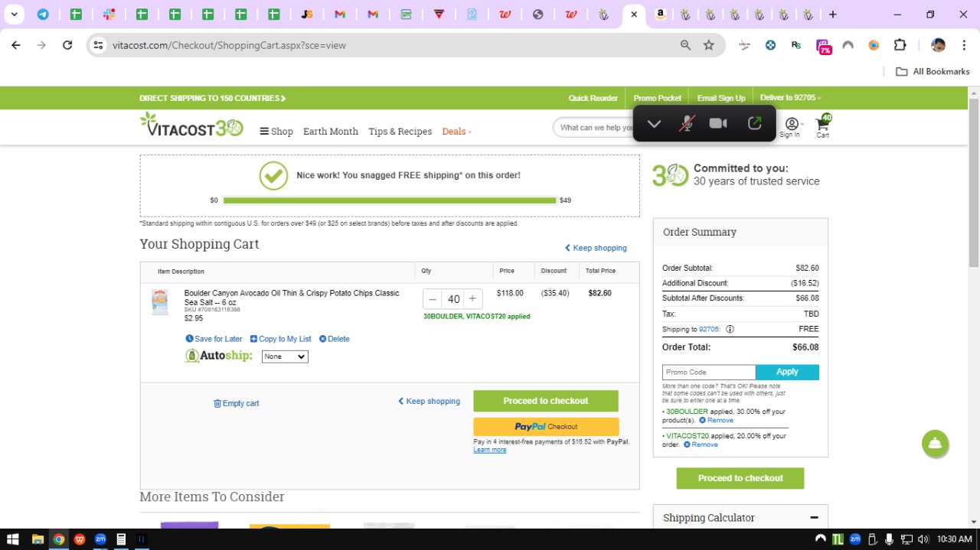This screenshot has height=550, width=980.
Task: Close the current Vitacost tab
Action: (x=634, y=14)
